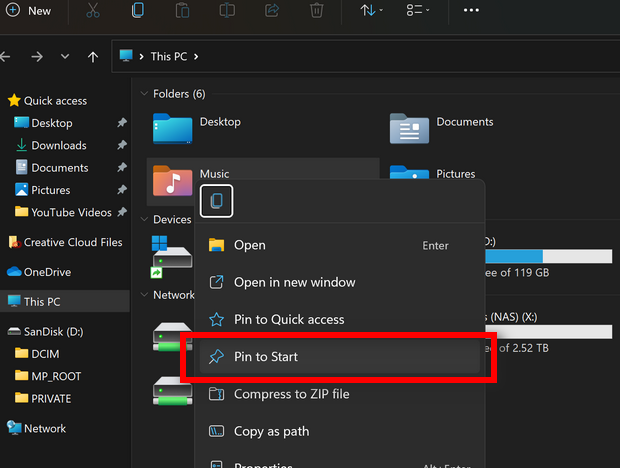
Task: Click the Copy icon in toolbar
Action: point(138,11)
